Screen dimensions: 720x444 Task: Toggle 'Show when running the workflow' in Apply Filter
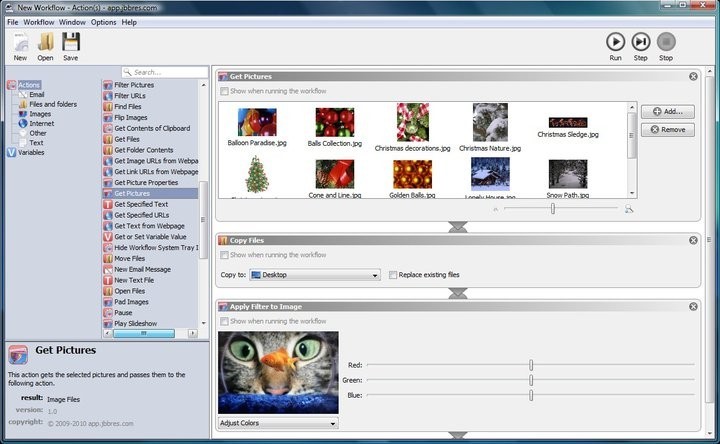coord(225,321)
